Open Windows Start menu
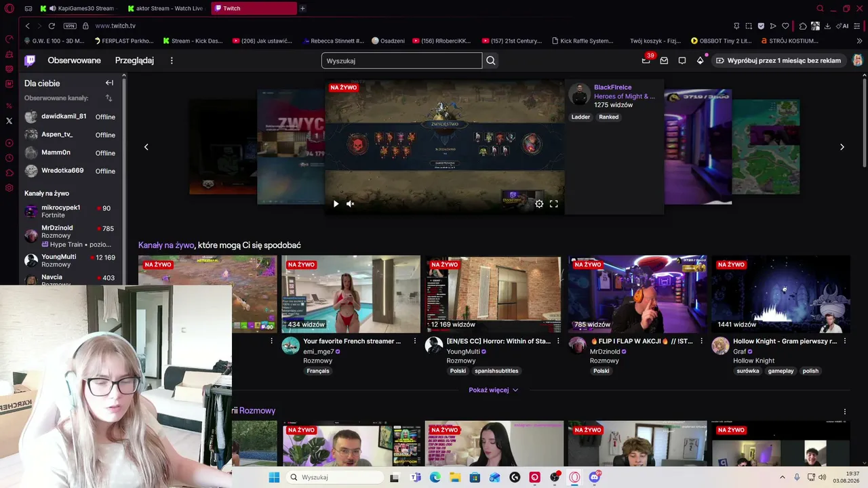 coord(274,477)
